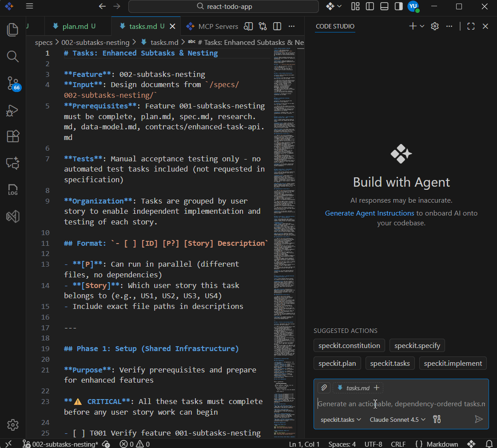Open the Run and Debug icon
This screenshot has width=497, height=448.
pos(12,111)
